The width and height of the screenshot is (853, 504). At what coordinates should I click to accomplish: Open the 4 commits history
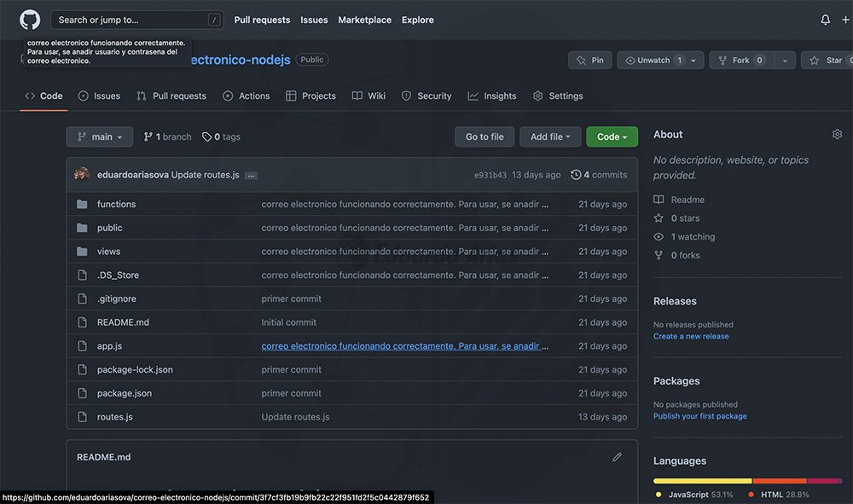point(599,175)
